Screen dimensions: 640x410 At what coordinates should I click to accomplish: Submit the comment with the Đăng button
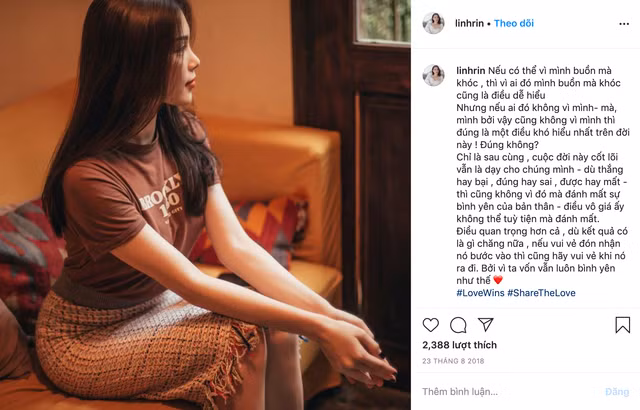click(x=617, y=392)
